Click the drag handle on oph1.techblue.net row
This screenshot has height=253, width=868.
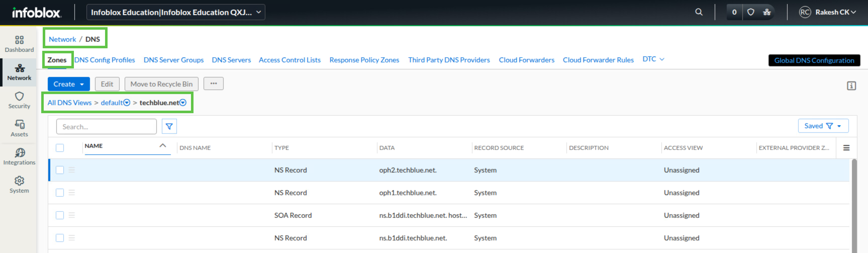[71, 193]
